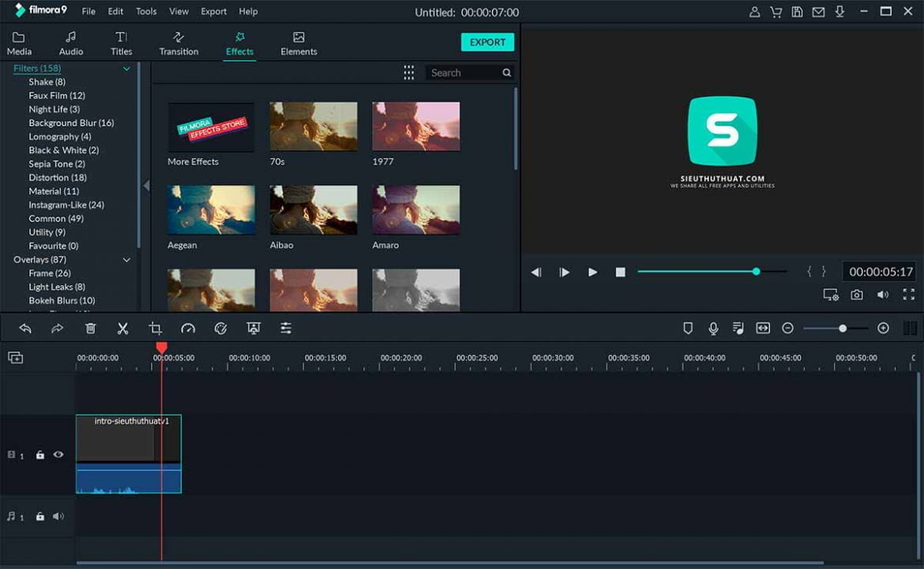The height and width of the screenshot is (569, 924).
Task: Open the Speed control tool
Action: pyautogui.click(x=188, y=327)
